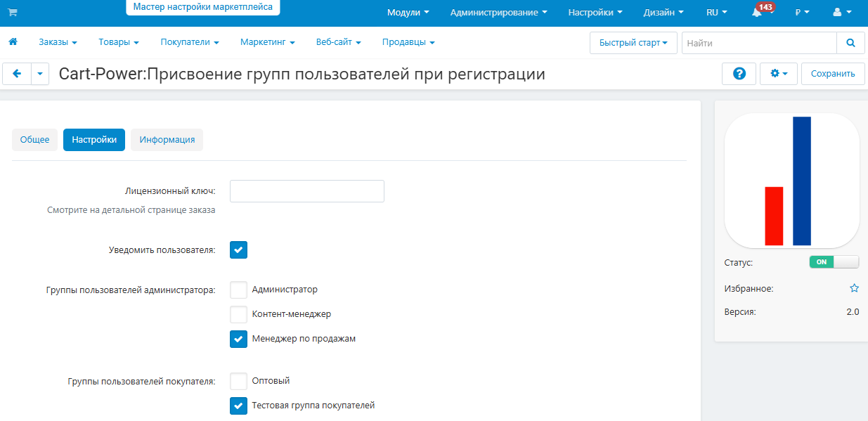Viewport: 868px width, 421px height.
Task: Check the Оптовый customer group checkbox
Action: [239, 381]
